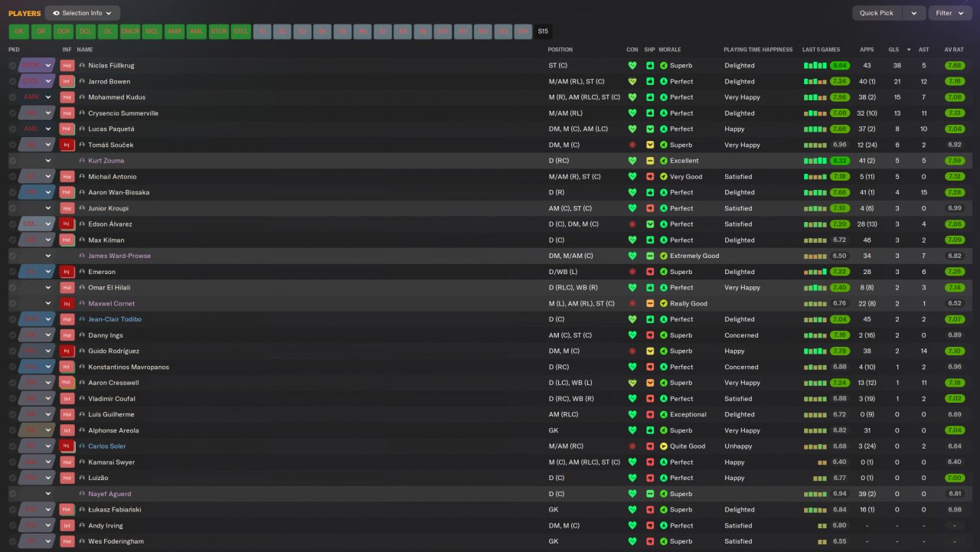Viewport: 980px width, 552px height.
Task: Open Kurt Zouma's player profile link
Action: click(106, 161)
